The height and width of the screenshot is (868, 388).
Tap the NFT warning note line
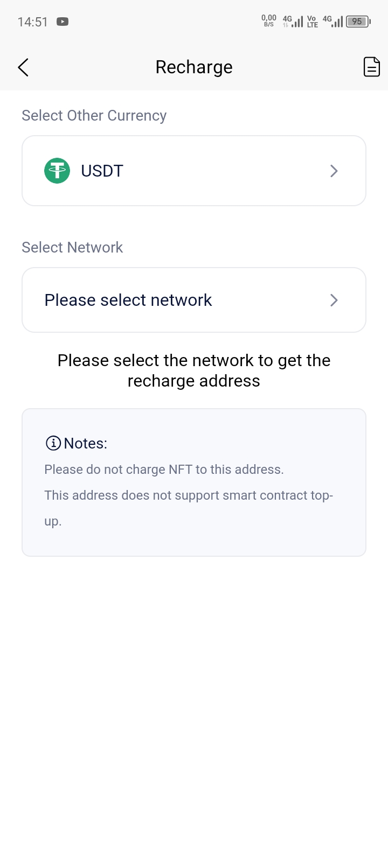(164, 470)
